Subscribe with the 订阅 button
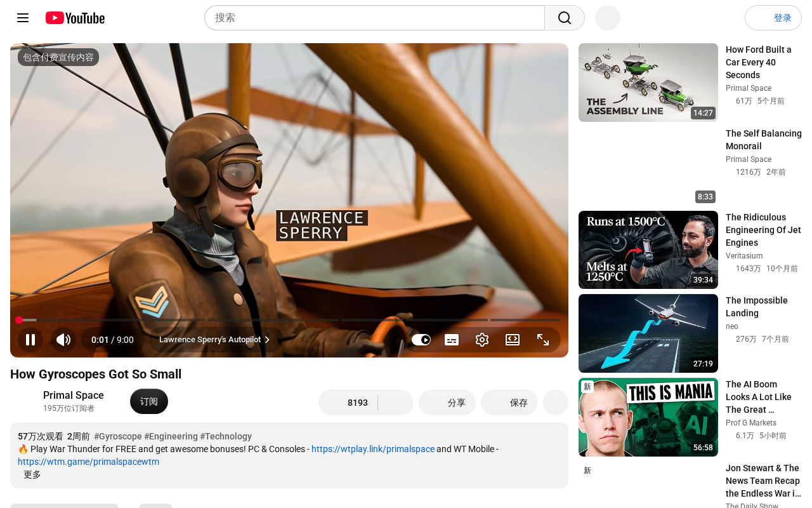Image resolution: width=812 pixels, height=508 pixels. tap(149, 401)
